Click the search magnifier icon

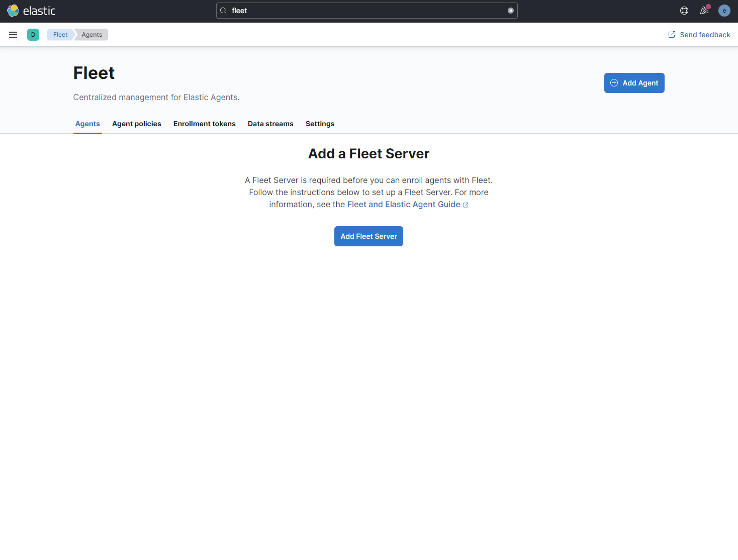(x=223, y=11)
